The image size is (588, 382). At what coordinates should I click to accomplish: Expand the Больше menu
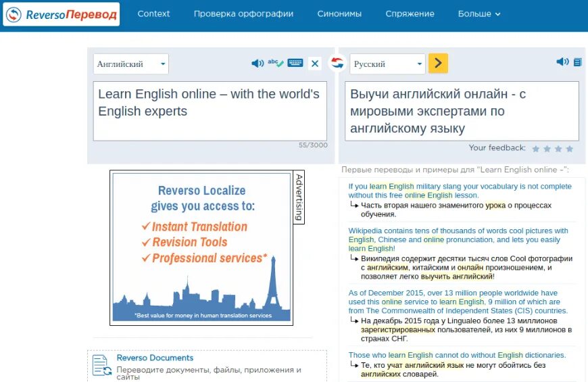(479, 14)
